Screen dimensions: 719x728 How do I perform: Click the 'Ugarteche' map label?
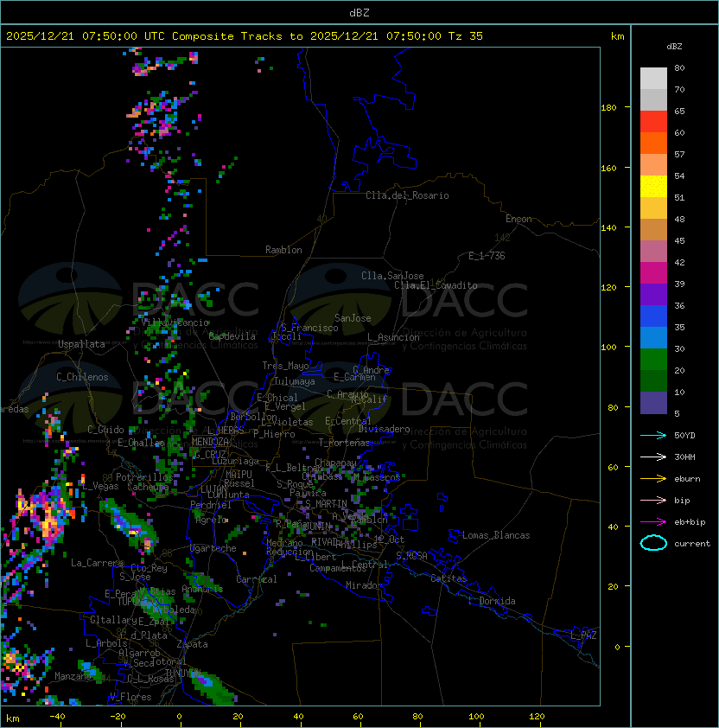click(x=213, y=548)
